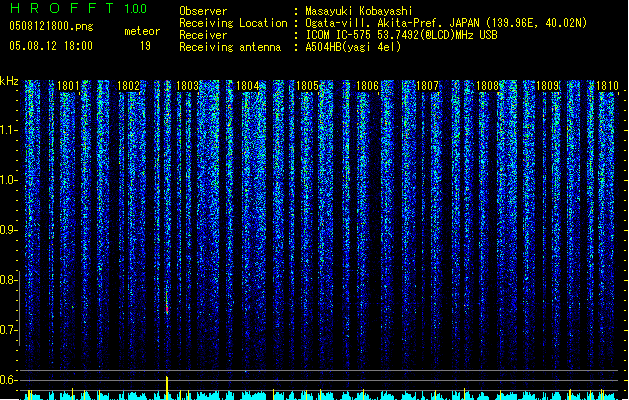Click the tall yellow spike below 1803

click(x=167, y=388)
